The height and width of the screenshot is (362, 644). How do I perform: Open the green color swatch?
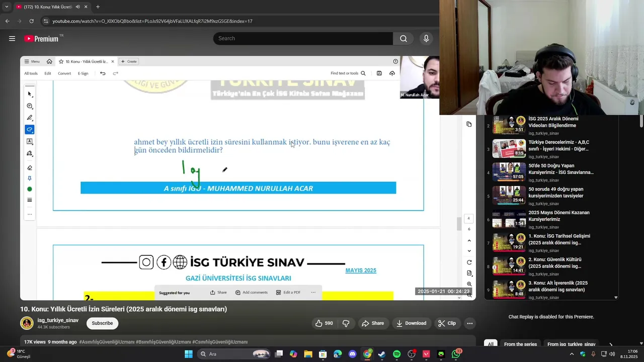[30, 189]
